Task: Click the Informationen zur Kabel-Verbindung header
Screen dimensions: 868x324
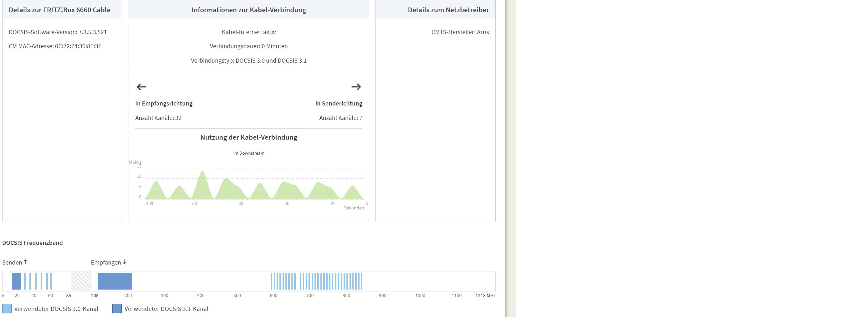Action: tap(249, 10)
